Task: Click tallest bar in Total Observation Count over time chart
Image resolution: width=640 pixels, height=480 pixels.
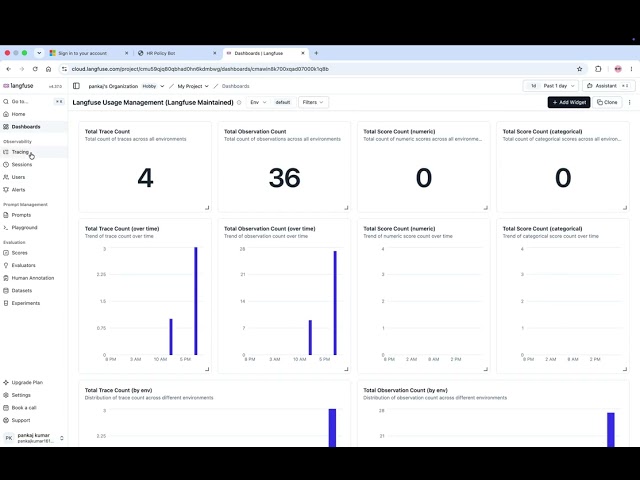Action: 335,303
